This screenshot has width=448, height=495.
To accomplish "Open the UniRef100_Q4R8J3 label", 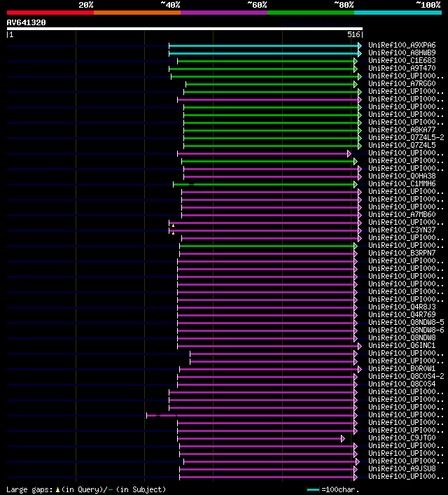I will [x=402, y=307].
